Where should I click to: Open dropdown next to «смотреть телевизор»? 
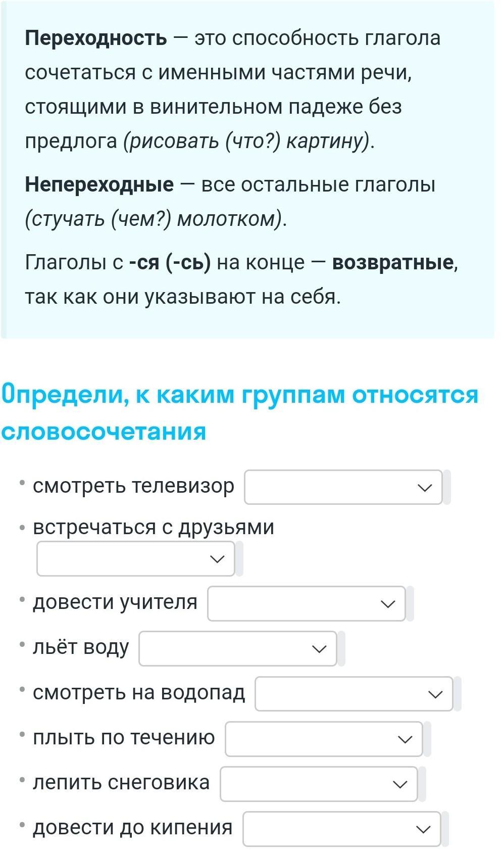click(343, 487)
